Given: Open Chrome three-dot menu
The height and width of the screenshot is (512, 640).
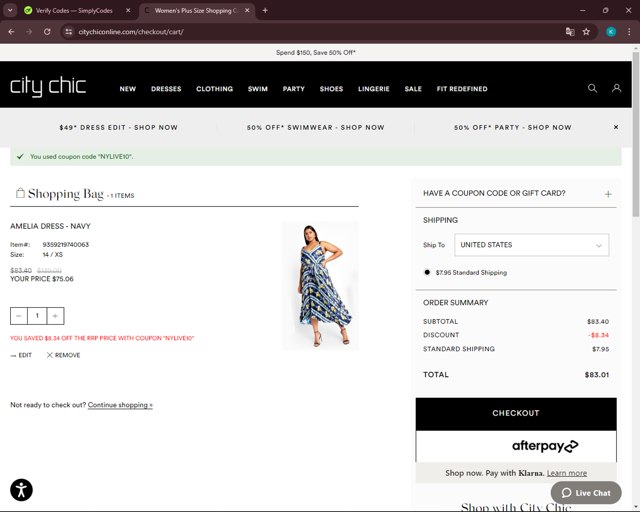Looking at the screenshot, I should tap(629, 32).
